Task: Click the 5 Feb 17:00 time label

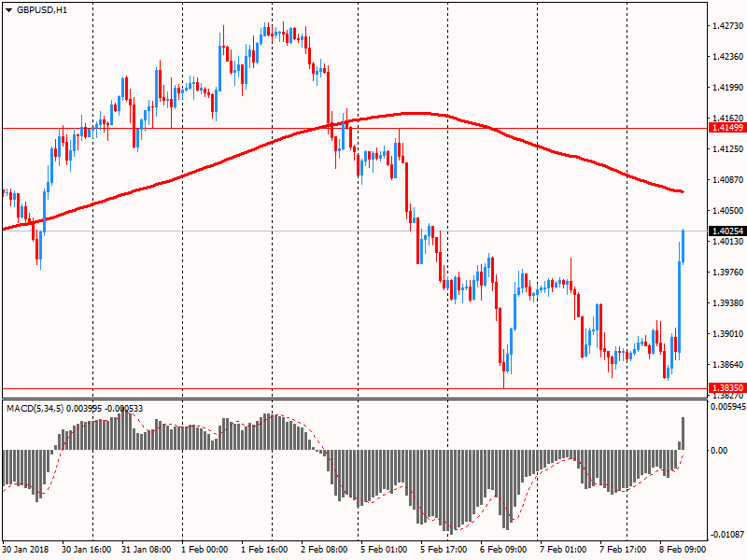Action: 444,549
